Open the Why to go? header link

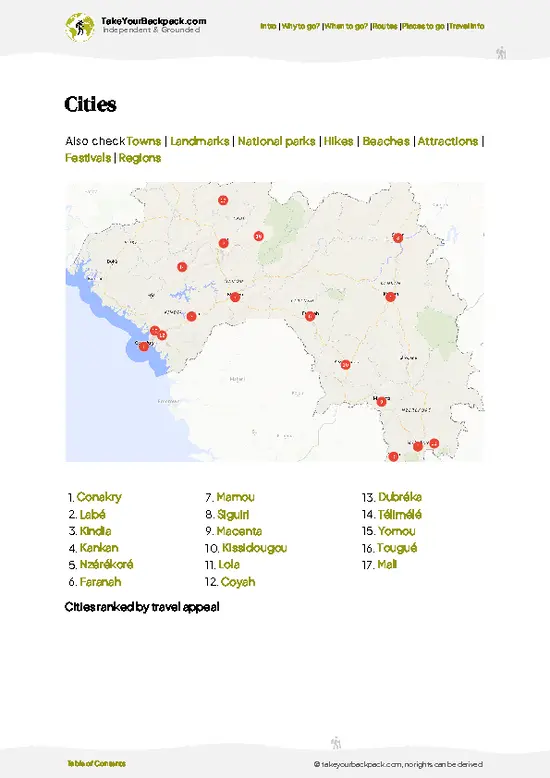click(301, 26)
